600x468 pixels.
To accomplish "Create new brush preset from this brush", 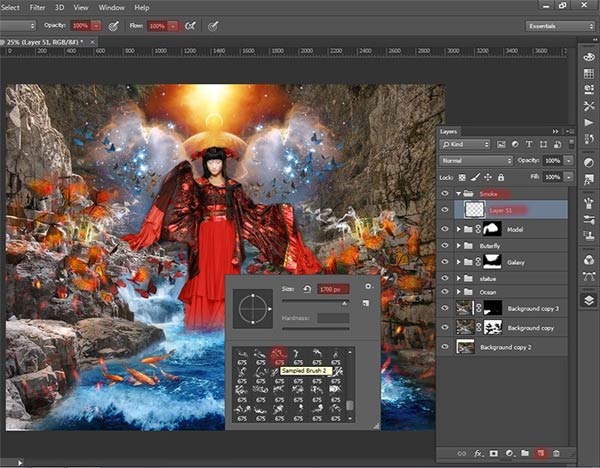I will (x=366, y=303).
